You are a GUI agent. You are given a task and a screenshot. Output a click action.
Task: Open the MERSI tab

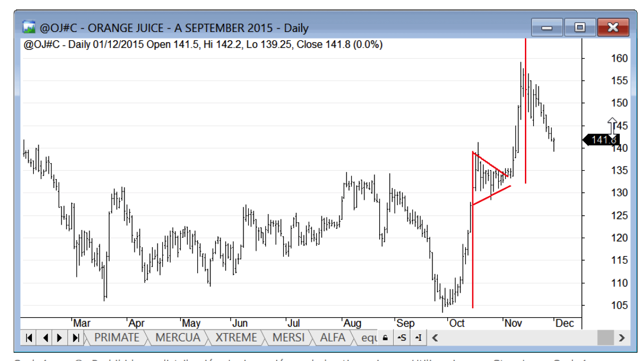coord(289,337)
